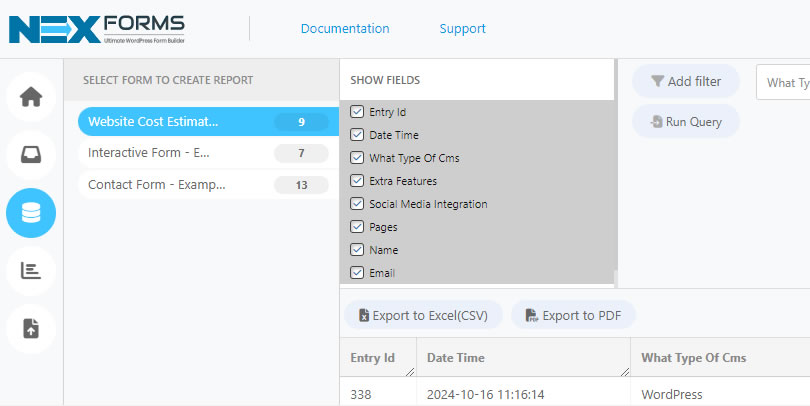
Task: Uncheck the Date Time field checkbox
Action: coord(357,135)
